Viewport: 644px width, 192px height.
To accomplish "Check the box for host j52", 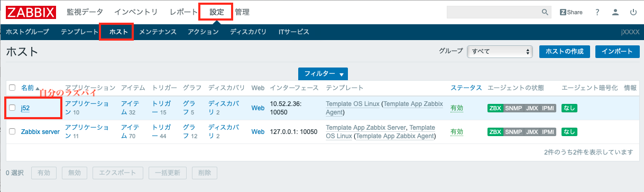I will (x=12, y=108).
